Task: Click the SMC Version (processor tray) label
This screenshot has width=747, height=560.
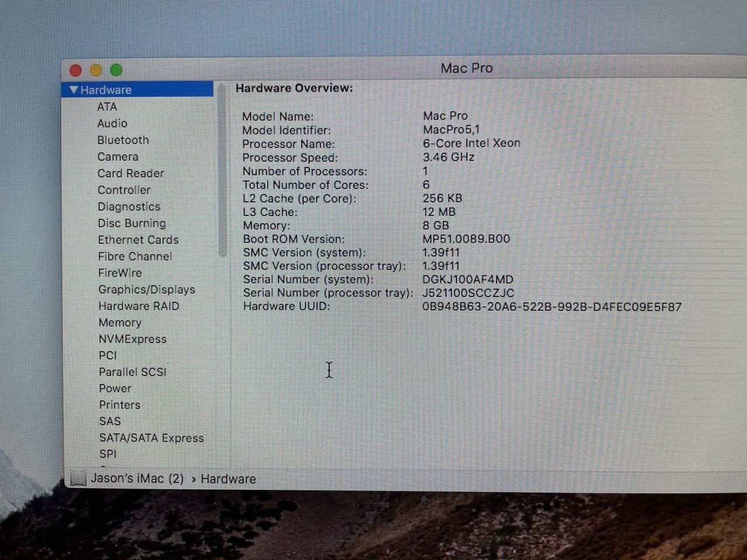Action: point(324,266)
